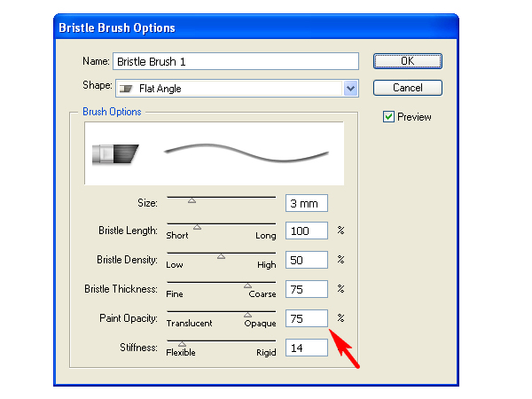Click the Bristle Brush Options title bar
The width and height of the screenshot is (532, 399).
click(256, 27)
